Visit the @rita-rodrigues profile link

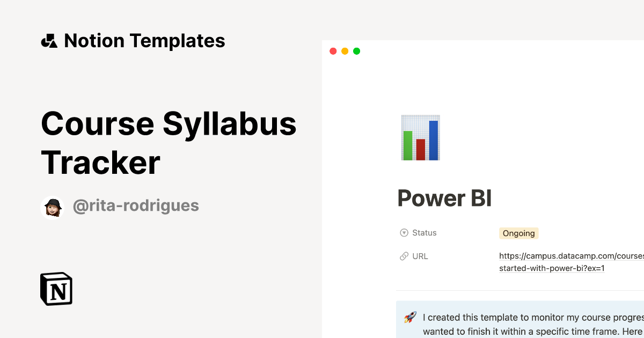coord(136,205)
